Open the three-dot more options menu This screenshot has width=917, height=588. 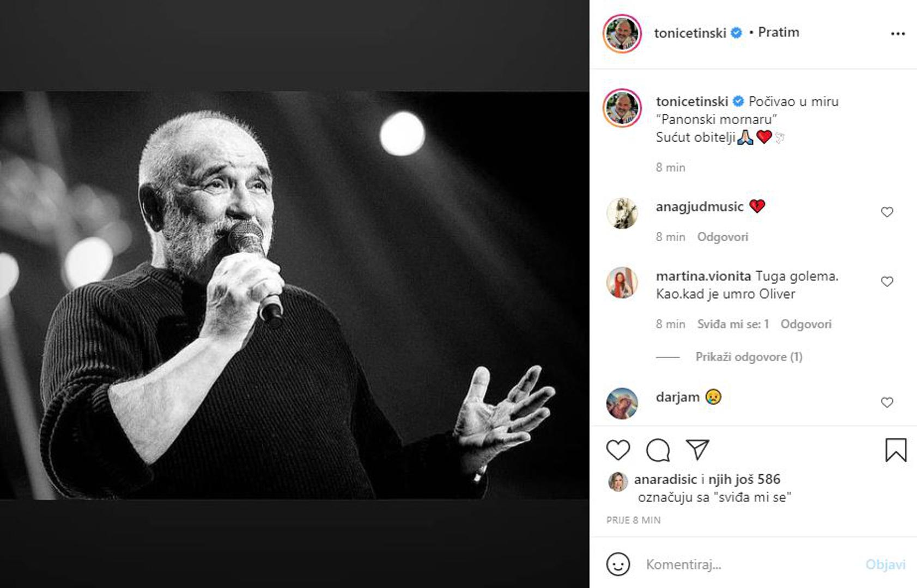click(x=897, y=34)
